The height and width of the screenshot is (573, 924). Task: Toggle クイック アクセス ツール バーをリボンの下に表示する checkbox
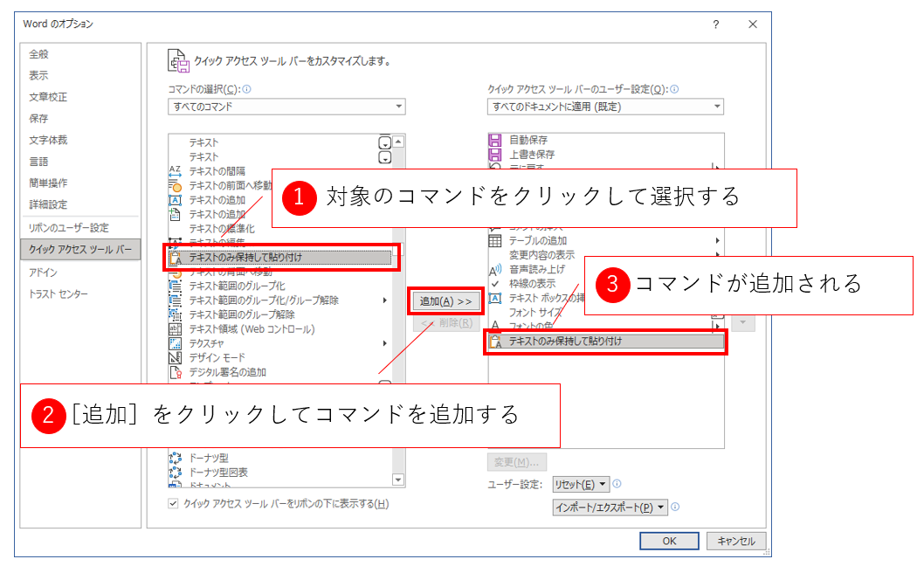click(173, 504)
